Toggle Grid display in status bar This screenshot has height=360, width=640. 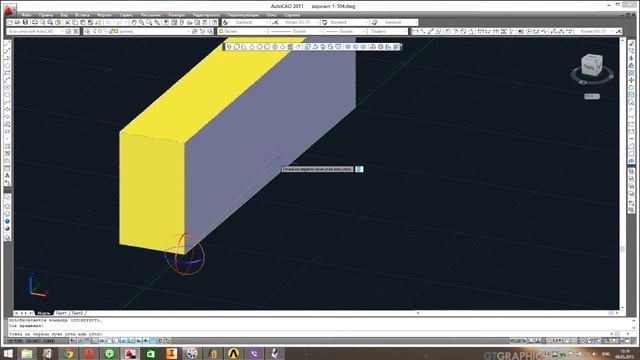pyautogui.click(x=87, y=340)
